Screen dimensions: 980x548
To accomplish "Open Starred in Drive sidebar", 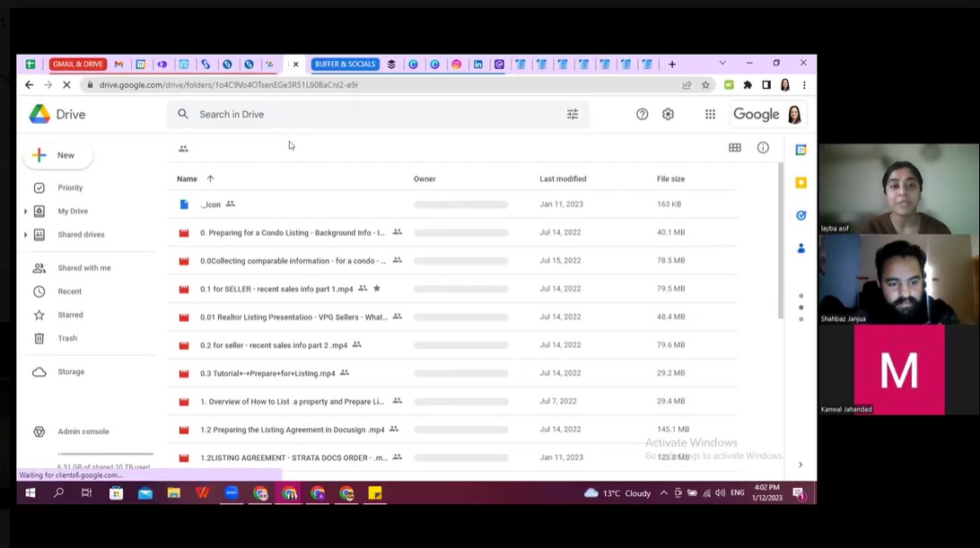I will 70,315.
